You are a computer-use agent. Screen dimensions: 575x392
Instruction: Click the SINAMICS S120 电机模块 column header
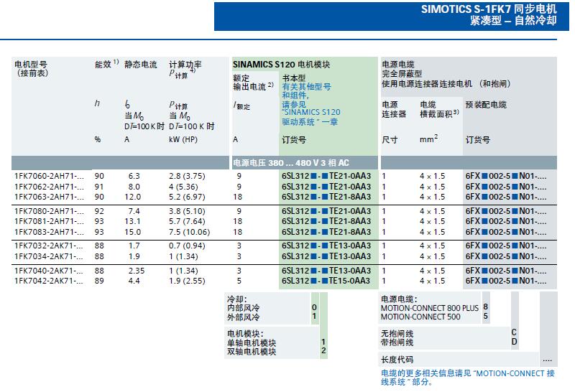[x=281, y=65]
